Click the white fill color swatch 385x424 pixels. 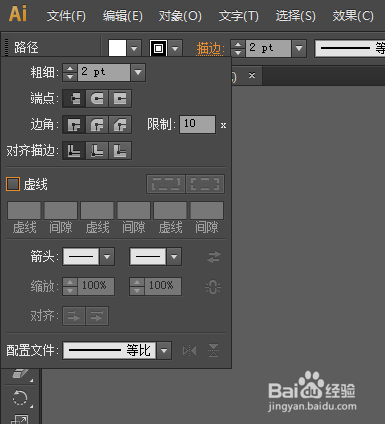(x=117, y=48)
